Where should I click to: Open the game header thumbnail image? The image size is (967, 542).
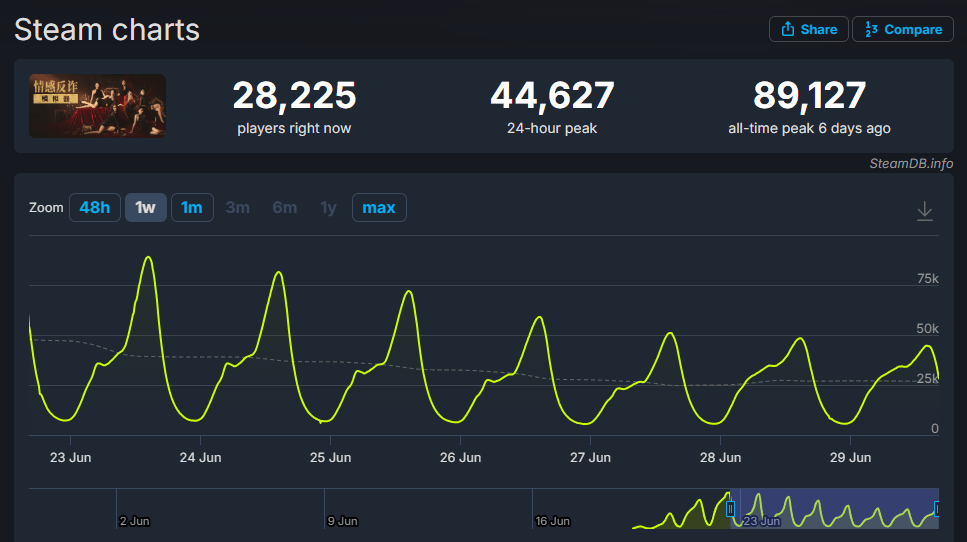tap(97, 106)
